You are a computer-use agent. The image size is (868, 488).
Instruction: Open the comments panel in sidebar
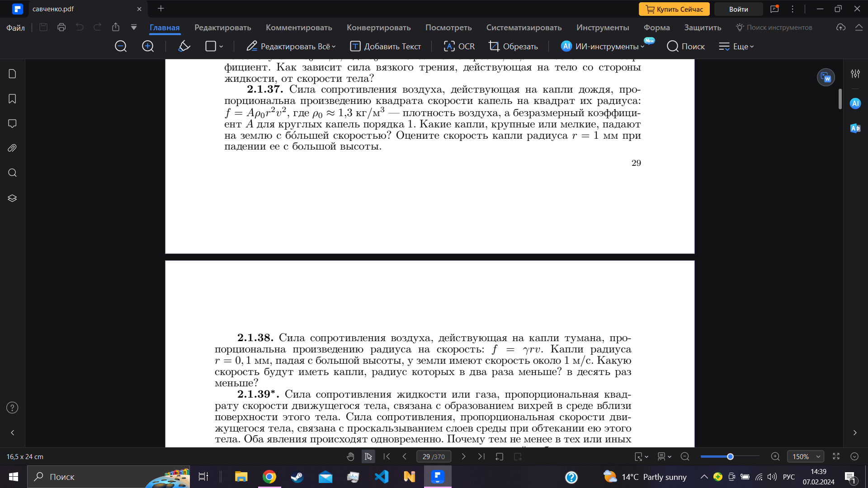[x=12, y=123]
